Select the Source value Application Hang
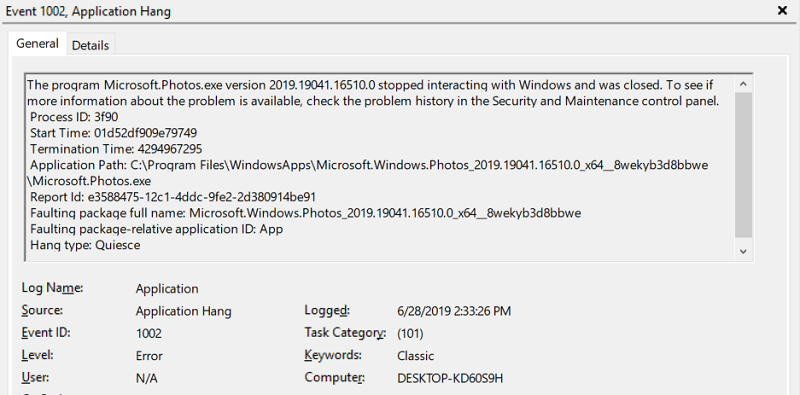 pyautogui.click(x=183, y=311)
